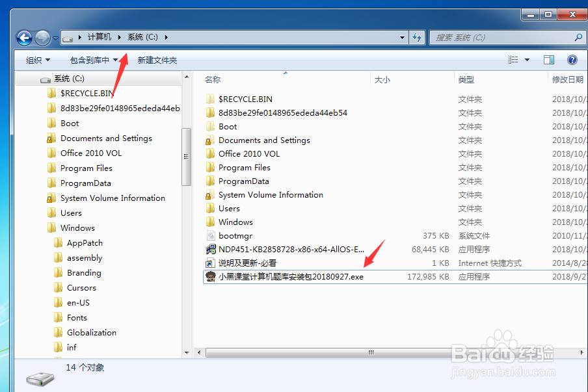Click Windows folder icon in file list
588x392 pixels.
[210, 222]
